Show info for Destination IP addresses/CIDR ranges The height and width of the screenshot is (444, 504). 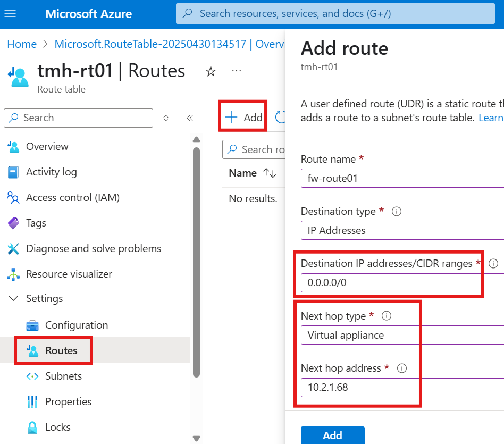coord(493,264)
